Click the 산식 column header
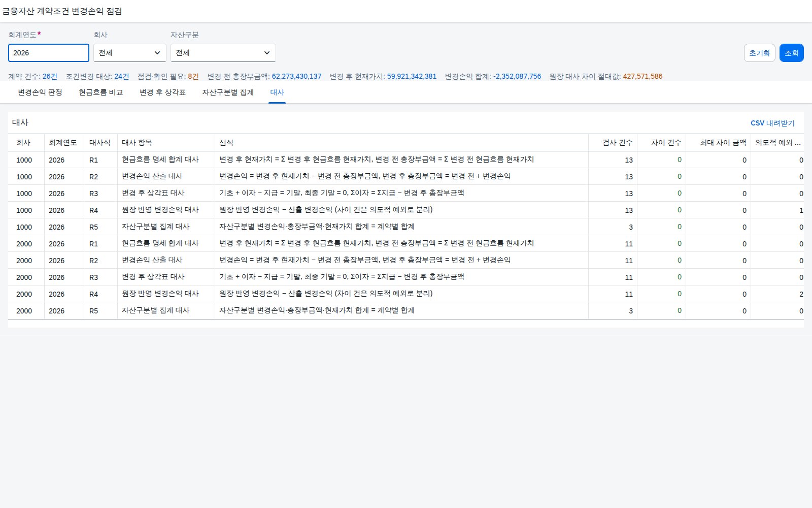This screenshot has height=508, width=812. coord(402,143)
